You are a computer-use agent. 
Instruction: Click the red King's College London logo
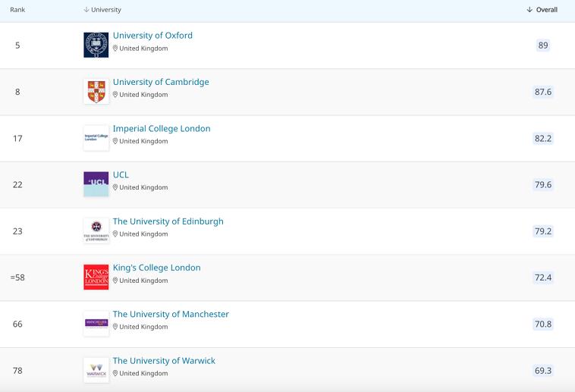[x=96, y=277]
